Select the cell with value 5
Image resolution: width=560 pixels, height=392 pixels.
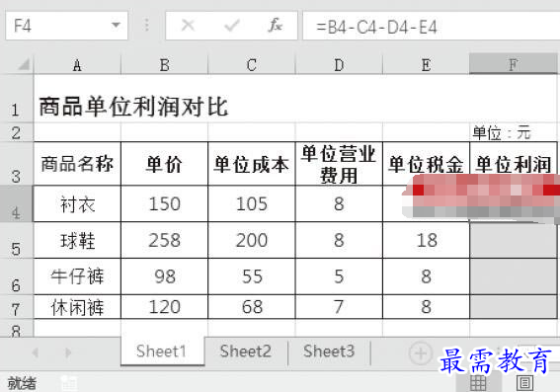[339, 276]
